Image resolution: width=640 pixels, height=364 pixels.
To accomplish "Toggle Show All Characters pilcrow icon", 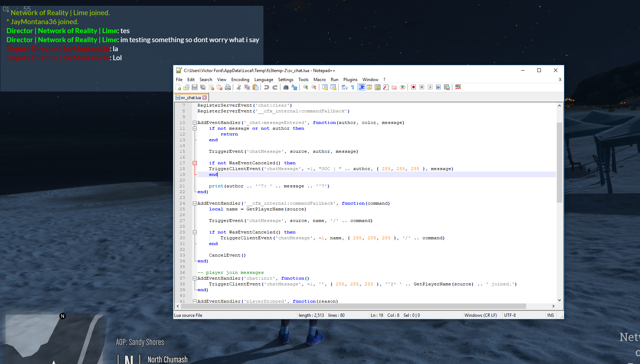I will 353,87.
